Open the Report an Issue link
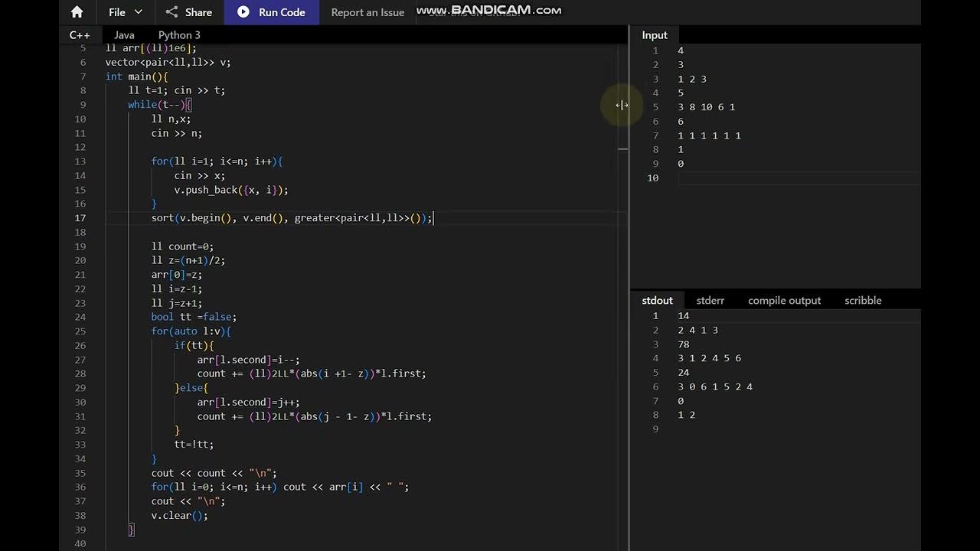 [367, 12]
